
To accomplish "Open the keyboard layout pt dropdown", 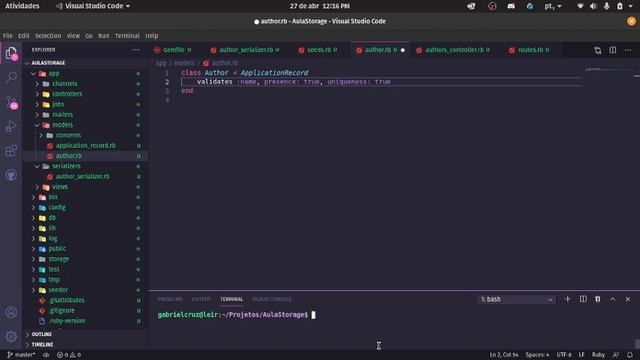I will (x=553, y=6).
